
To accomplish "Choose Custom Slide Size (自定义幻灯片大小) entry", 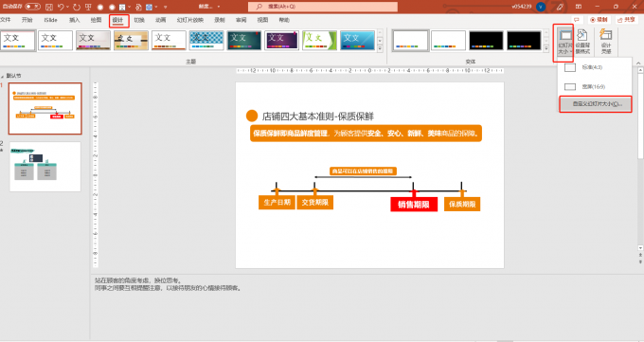I will (x=596, y=104).
